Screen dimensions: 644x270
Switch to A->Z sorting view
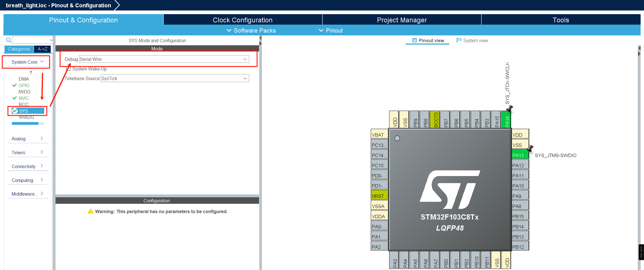click(x=43, y=49)
